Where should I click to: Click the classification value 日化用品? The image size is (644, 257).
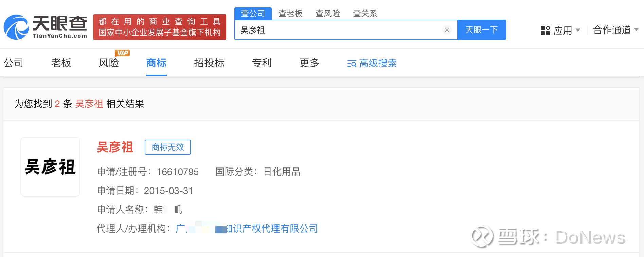click(282, 172)
